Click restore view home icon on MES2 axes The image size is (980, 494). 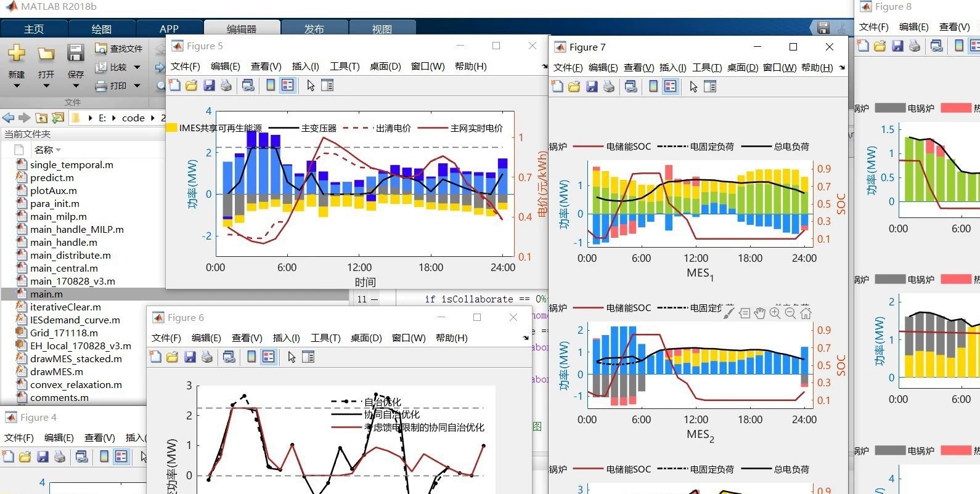[806, 313]
